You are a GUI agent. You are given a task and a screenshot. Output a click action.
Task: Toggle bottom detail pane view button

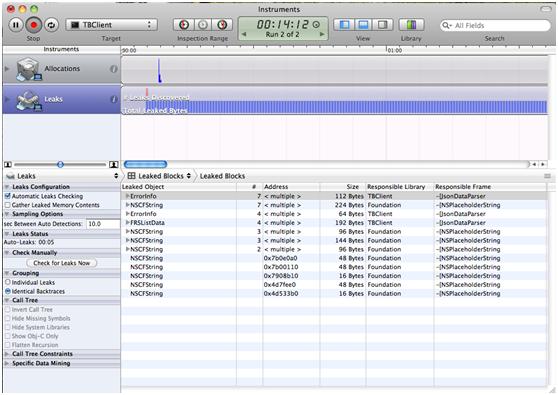[x=363, y=25]
